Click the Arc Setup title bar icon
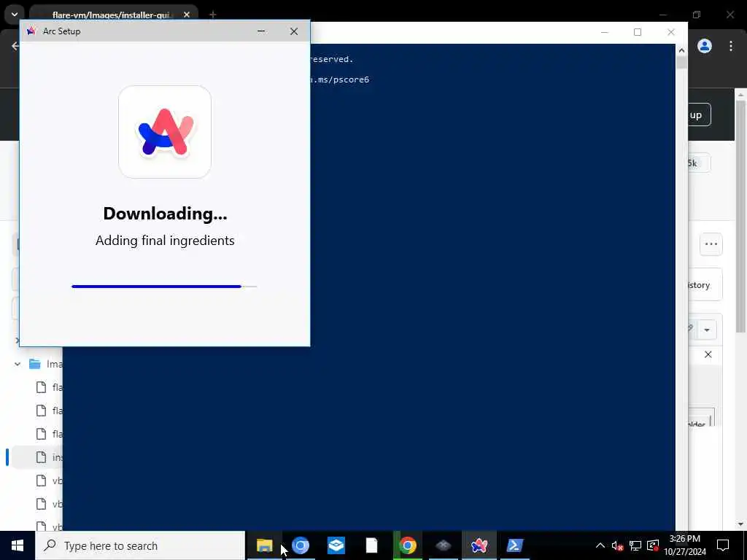This screenshot has width=747, height=560. (31, 31)
